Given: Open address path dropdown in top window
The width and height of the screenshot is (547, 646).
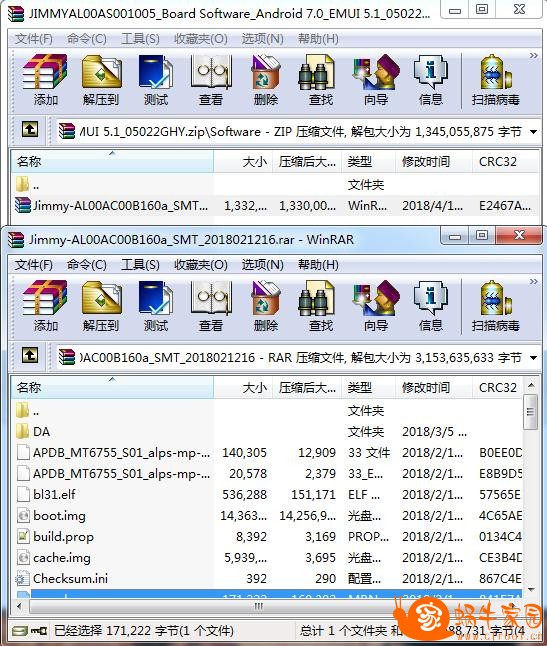Looking at the screenshot, I should pos(533,132).
